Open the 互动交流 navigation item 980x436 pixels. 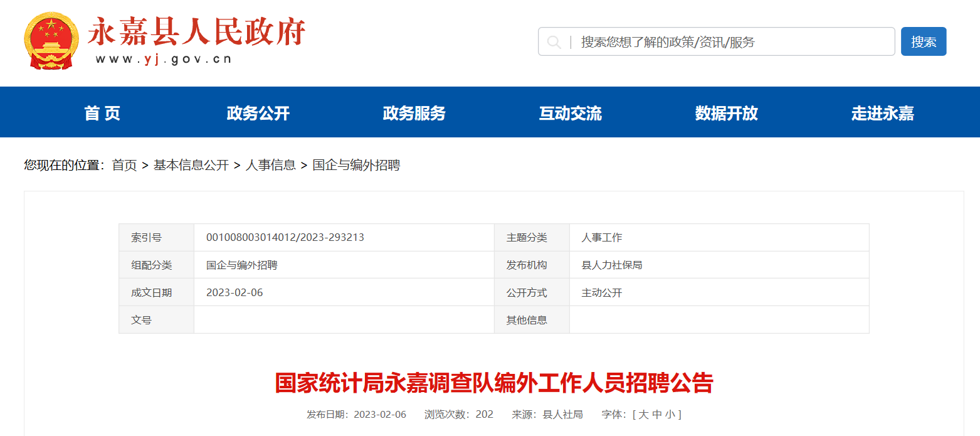coord(571,113)
